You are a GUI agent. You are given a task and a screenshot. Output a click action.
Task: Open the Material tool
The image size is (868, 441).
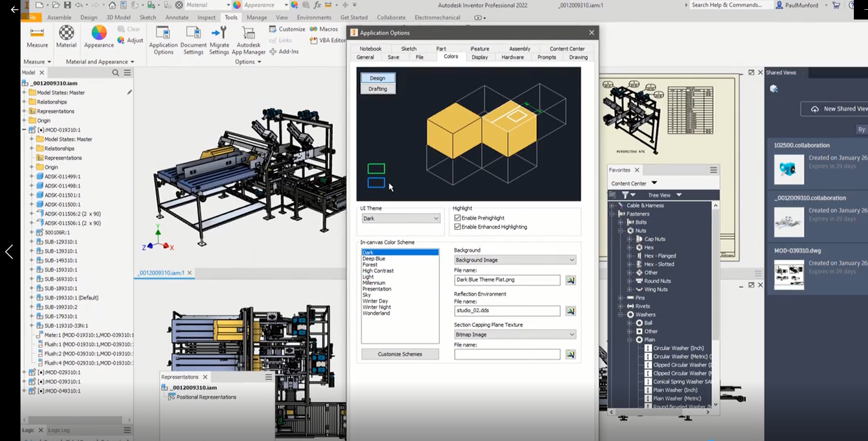point(66,37)
